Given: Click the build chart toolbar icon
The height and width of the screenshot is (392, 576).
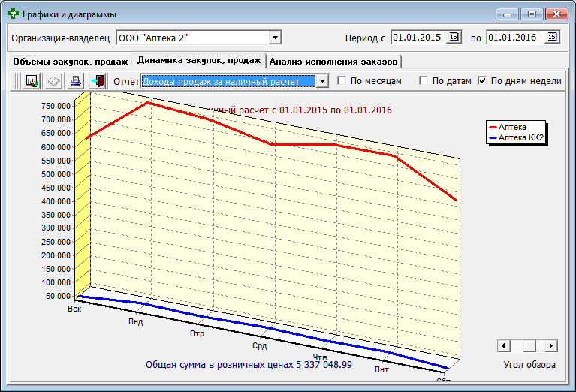Looking at the screenshot, I should point(32,81).
